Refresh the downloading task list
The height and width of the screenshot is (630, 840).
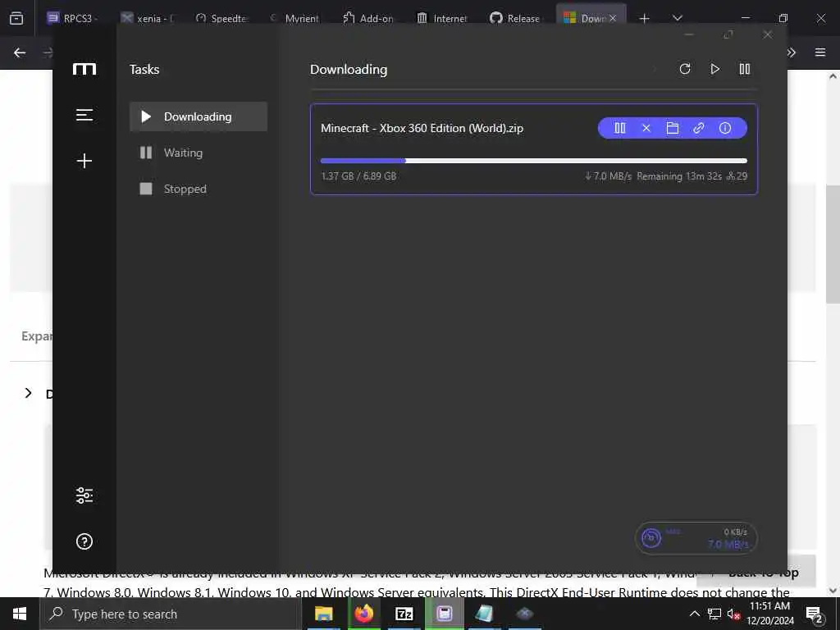coord(685,69)
